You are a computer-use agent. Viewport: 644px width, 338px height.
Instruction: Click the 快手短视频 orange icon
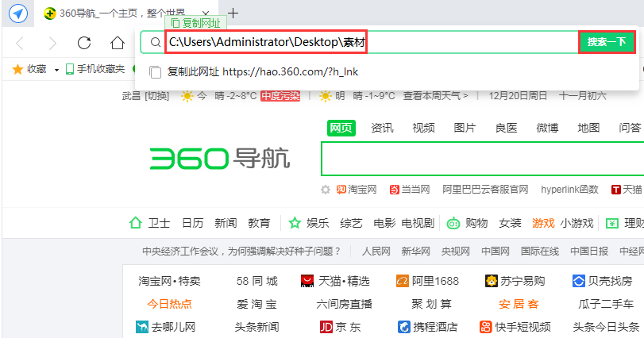[x=486, y=327]
